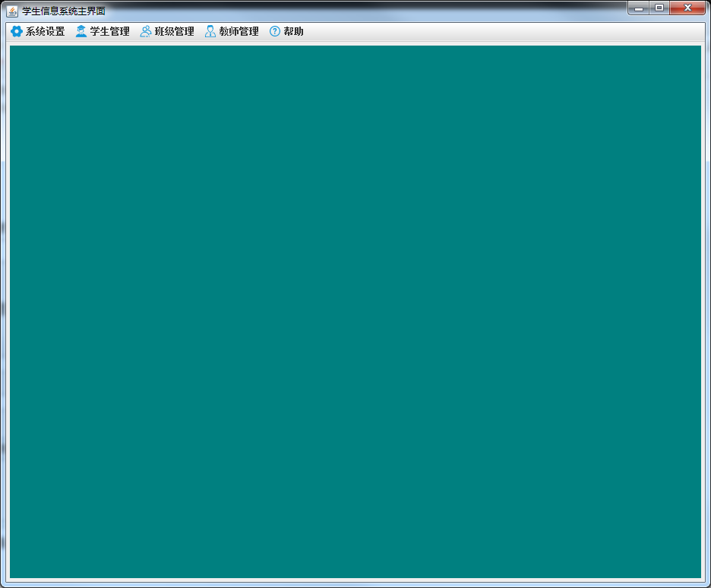Click the empty menu bar space right of 帮助
The image size is (711, 588).
(494, 31)
